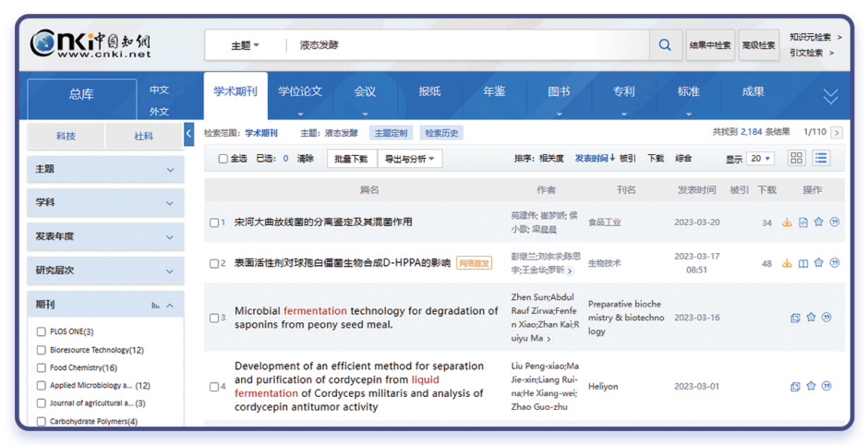Image resolution: width=868 pixels, height=445 pixels.
Task: Download article 2 表面活性剂
Action: coord(787,263)
